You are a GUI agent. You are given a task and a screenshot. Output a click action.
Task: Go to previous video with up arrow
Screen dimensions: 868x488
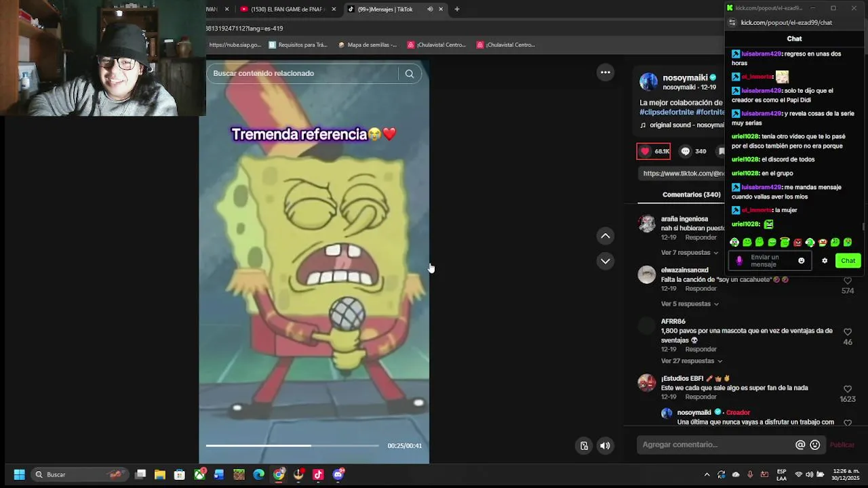[x=606, y=236]
